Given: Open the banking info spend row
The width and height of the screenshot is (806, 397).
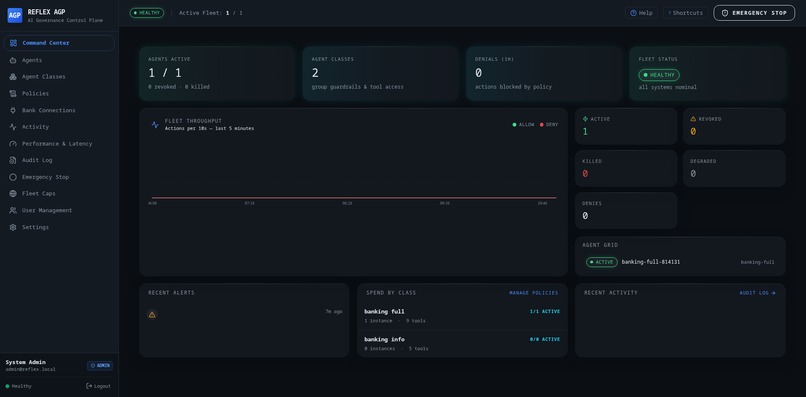Looking at the screenshot, I should tap(462, 344).
